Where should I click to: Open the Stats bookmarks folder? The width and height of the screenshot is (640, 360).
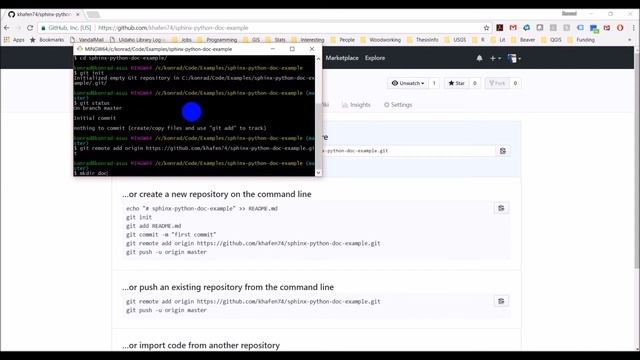(x=276, y=40)
